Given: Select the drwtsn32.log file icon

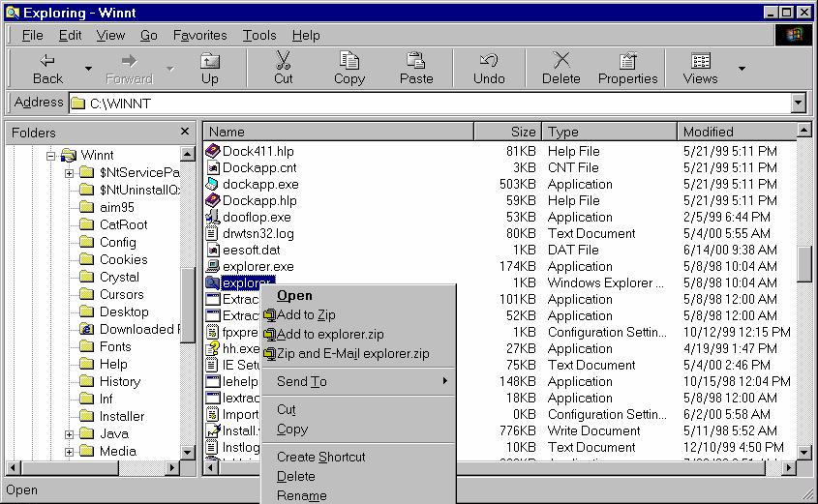Looking at the screenshot, I should [212, 233].
